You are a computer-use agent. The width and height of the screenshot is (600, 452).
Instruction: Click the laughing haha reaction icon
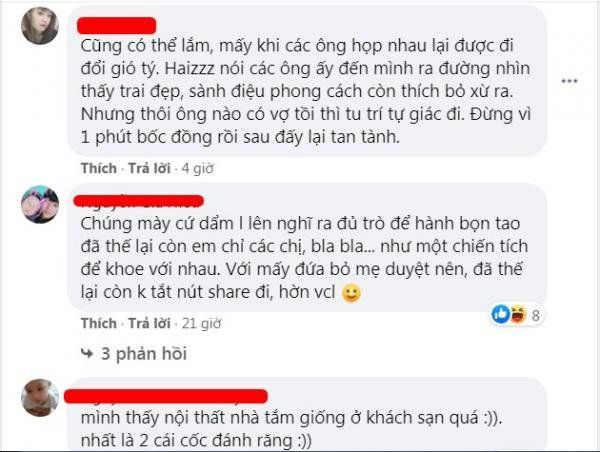[518, 314]
